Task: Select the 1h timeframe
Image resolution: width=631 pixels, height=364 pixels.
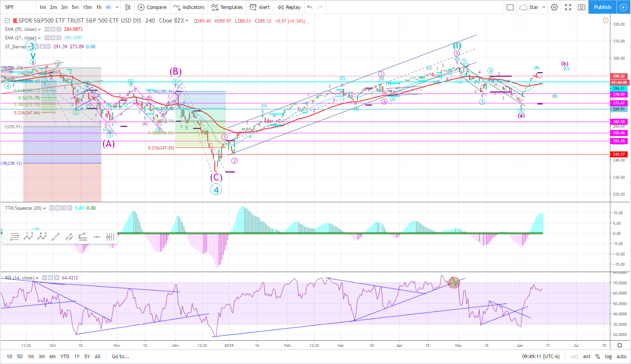Action: (99, 7)
